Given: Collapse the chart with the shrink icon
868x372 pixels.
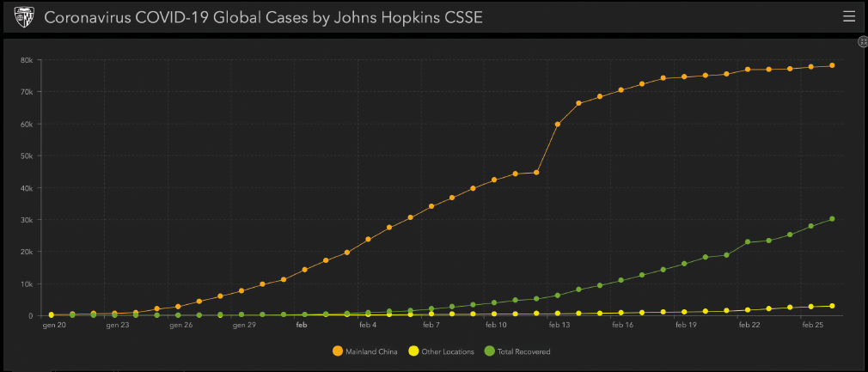Looking at the screenshot, I should point(862,41).
